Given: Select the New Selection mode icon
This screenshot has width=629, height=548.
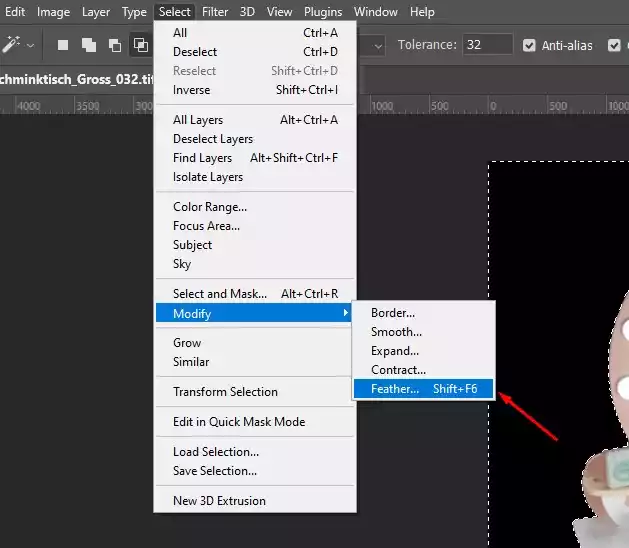Looking at the screenshot, I should click(63, 45).
